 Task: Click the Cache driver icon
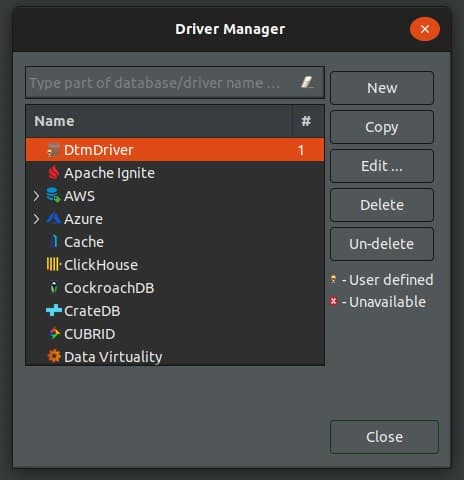54,241
